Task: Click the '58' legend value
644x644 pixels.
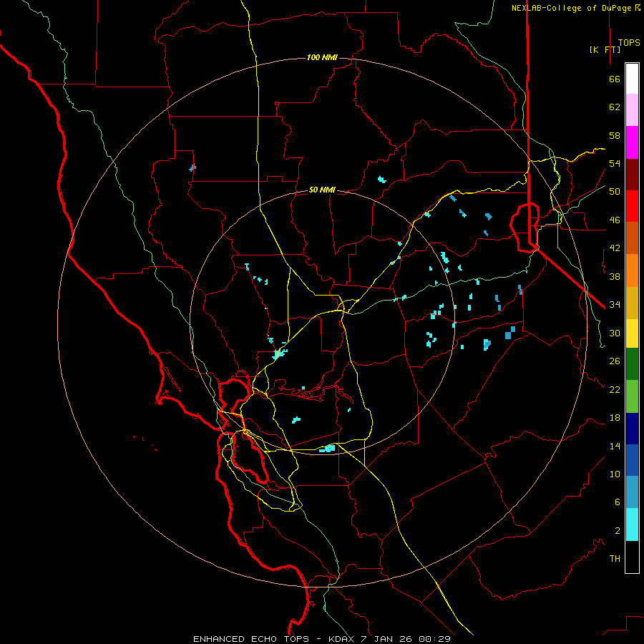Action: 615,135
